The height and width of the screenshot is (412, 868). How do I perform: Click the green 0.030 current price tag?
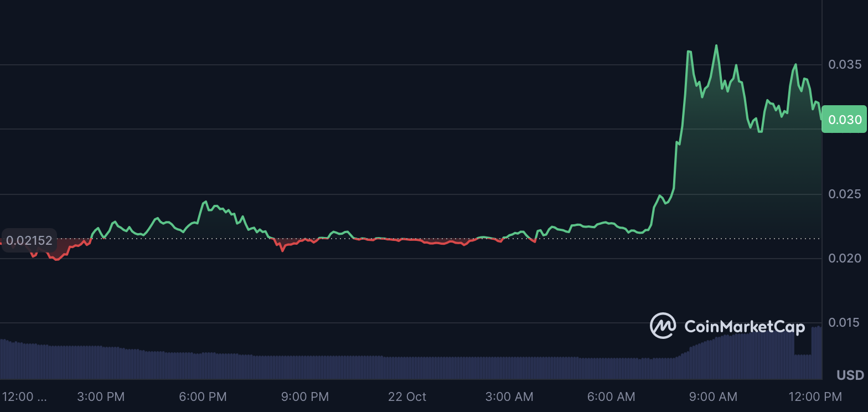[x=844, y=120]
